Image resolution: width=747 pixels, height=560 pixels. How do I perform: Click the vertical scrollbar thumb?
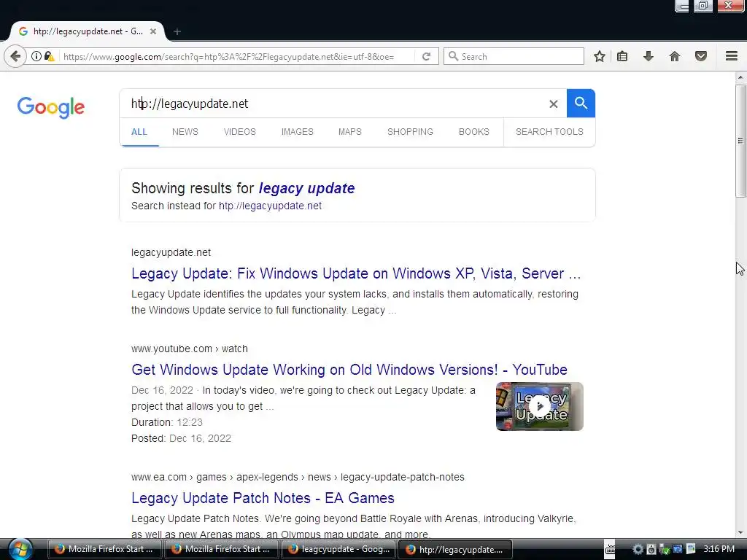(740, 141)
